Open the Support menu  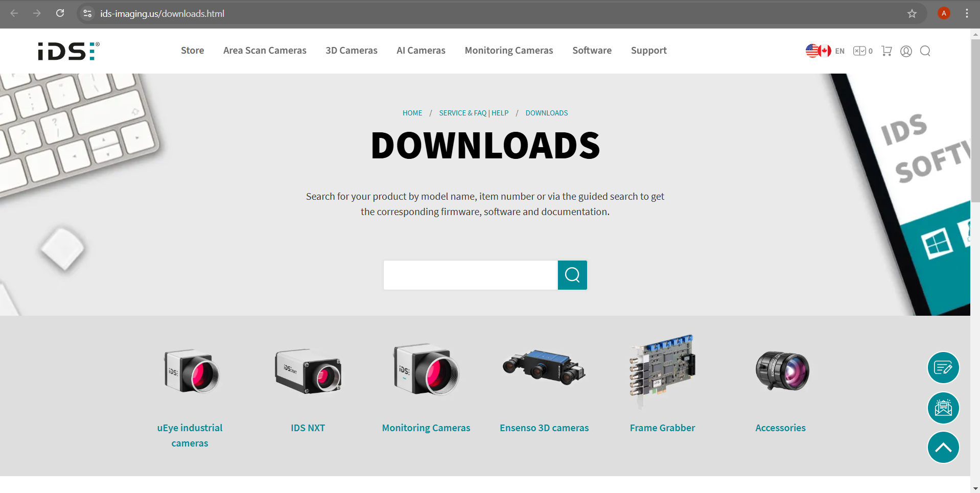click(648, 51)
